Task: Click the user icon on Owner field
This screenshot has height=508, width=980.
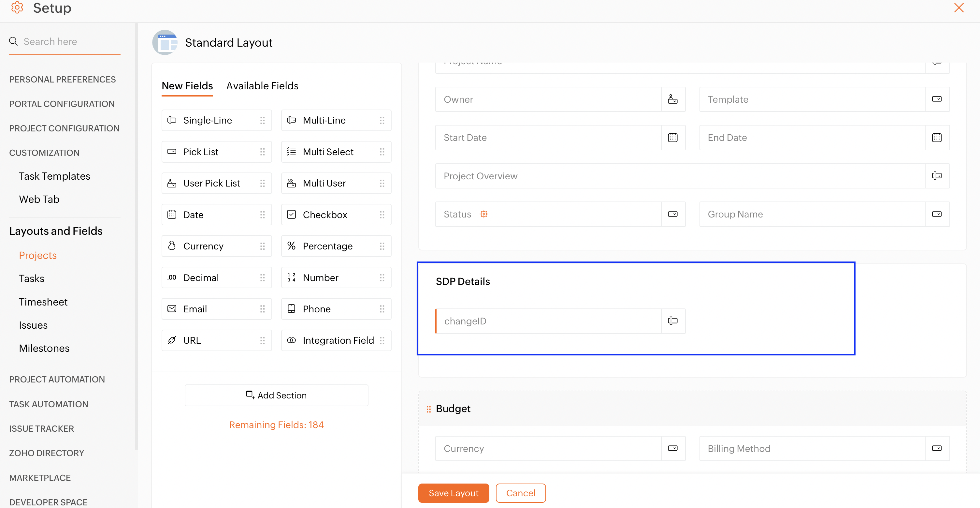Action: coord(672,99)
